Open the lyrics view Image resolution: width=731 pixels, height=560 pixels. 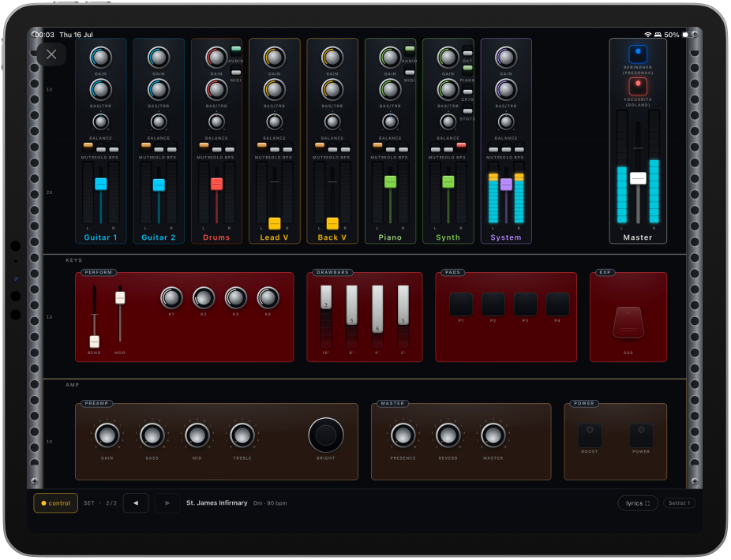tap(638, 504)
